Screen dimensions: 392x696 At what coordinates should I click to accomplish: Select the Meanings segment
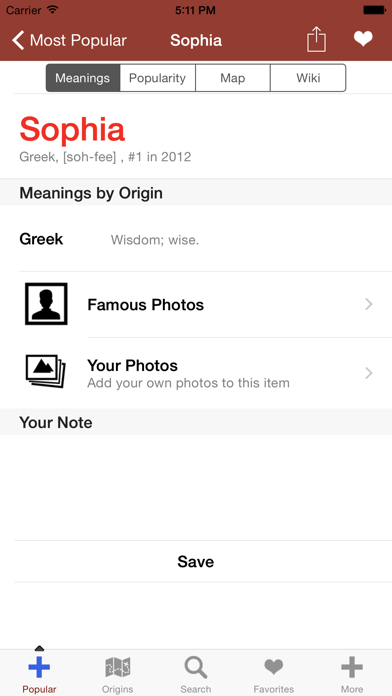83,78
